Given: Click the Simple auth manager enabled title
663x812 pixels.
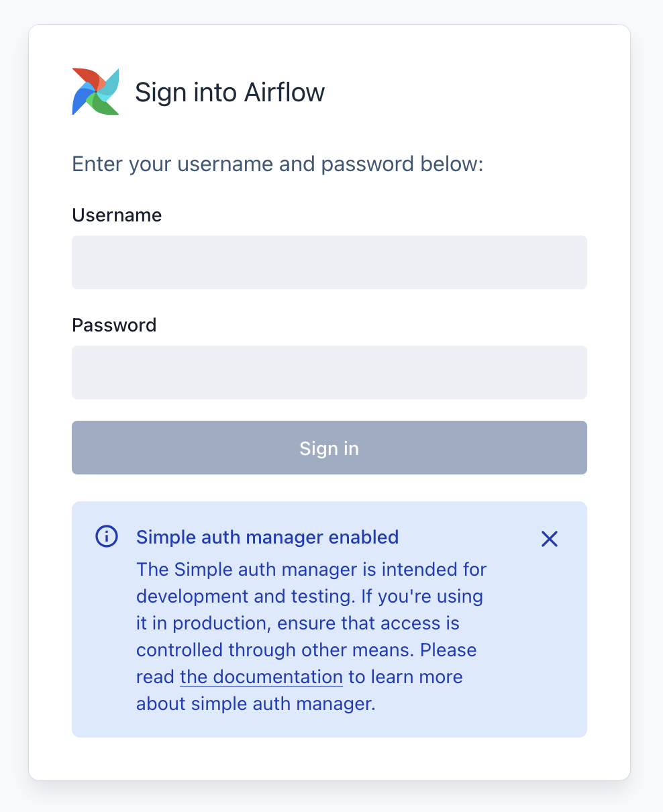Looking at the screenshot, I should (x=267, y=537).
